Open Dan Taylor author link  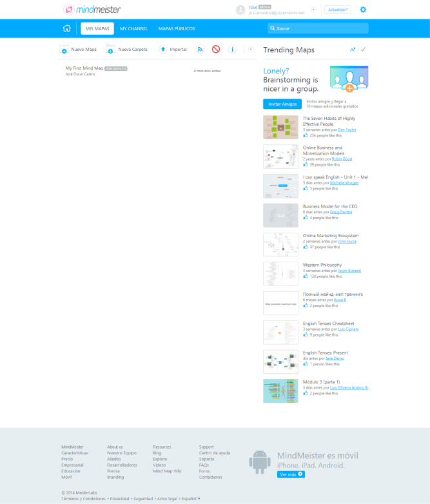[x=347, y=130]
